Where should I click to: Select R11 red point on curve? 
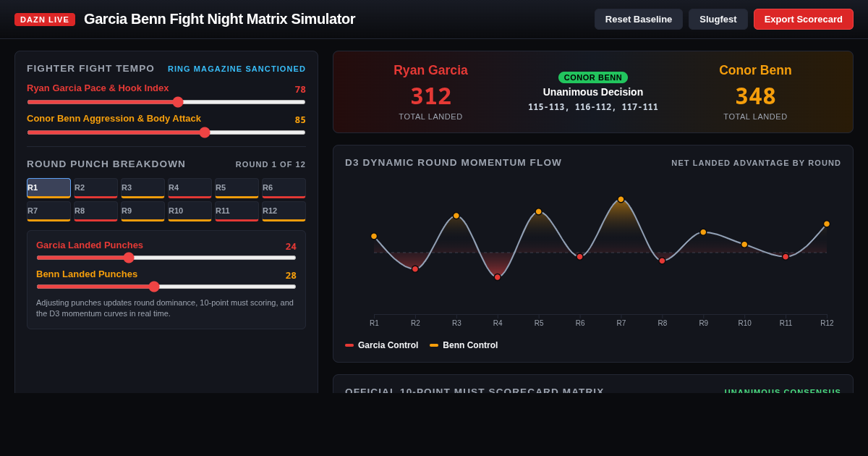click(x=786, y=257)
